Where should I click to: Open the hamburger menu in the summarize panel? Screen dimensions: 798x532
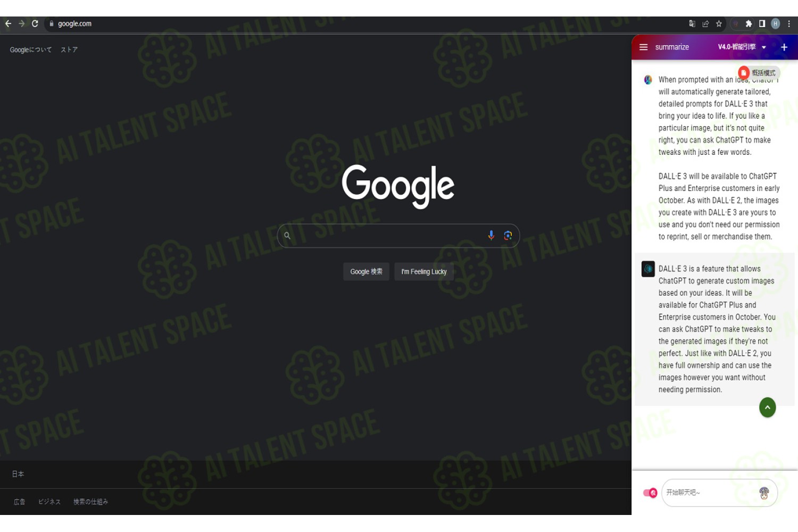point(643,47)
